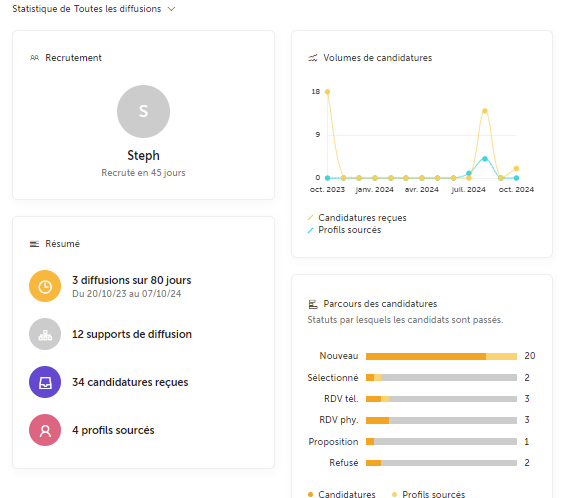The image size is (565, 498).
Task: Click the yellow peak point near août 2024
Action: [485, 111]
